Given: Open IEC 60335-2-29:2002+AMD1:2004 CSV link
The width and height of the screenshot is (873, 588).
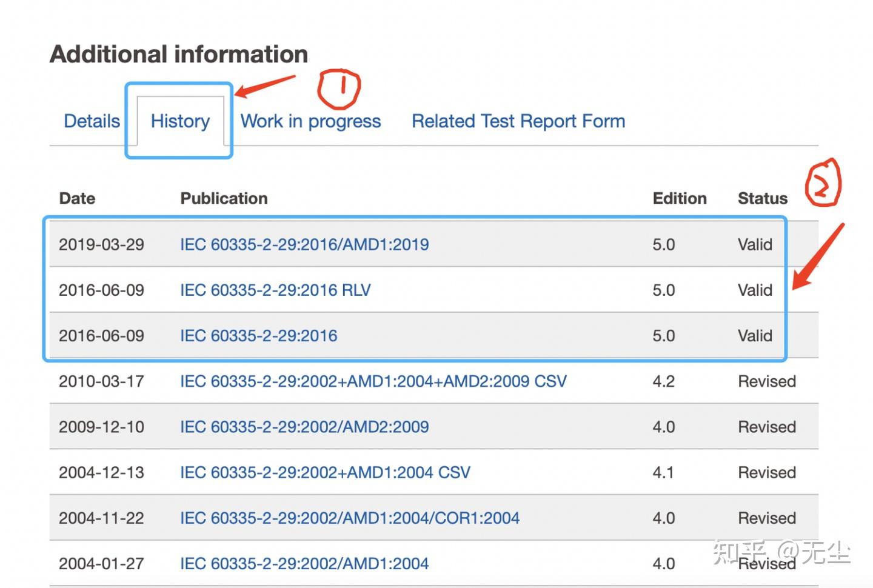Looking at the screenshot, I should [325, 472].
